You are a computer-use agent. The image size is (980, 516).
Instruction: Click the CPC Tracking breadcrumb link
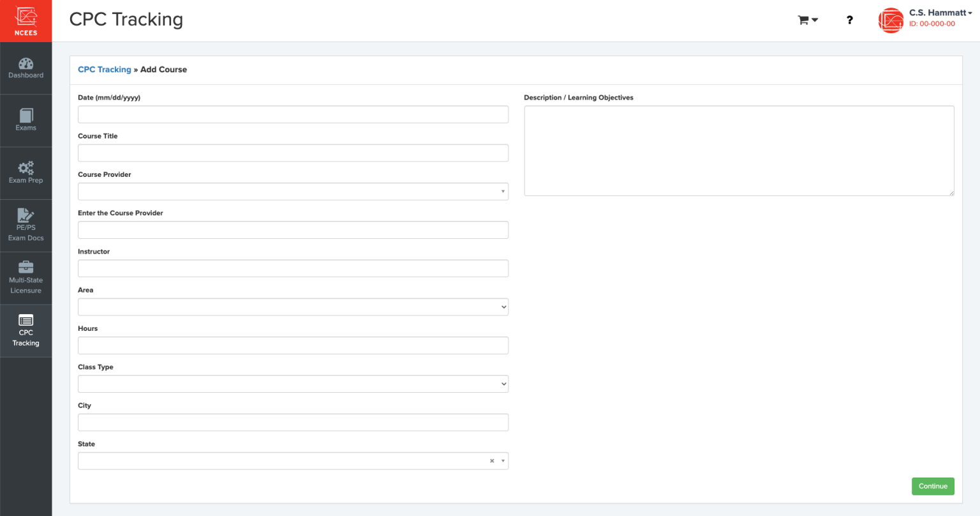[104, 70]
